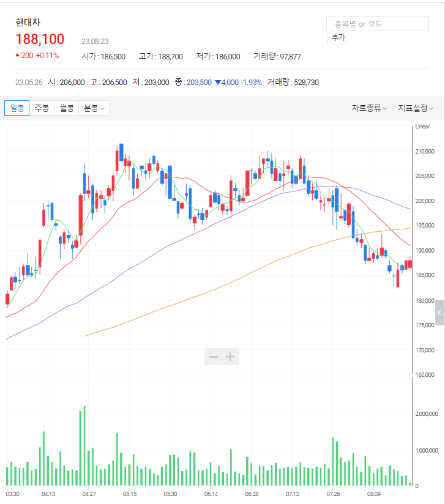445x504 pixels.
Task: Switch to the 월봉 monthly chart tab
Action: pos(67,108)
